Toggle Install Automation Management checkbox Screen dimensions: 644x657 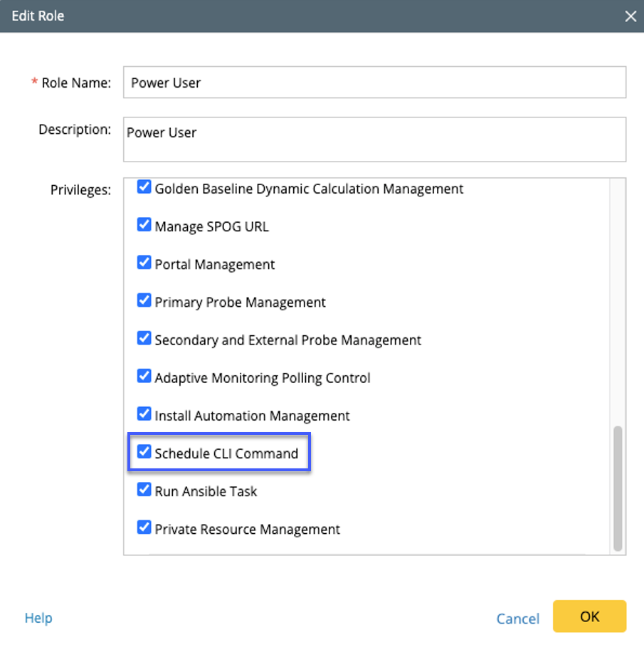[144, 414]
